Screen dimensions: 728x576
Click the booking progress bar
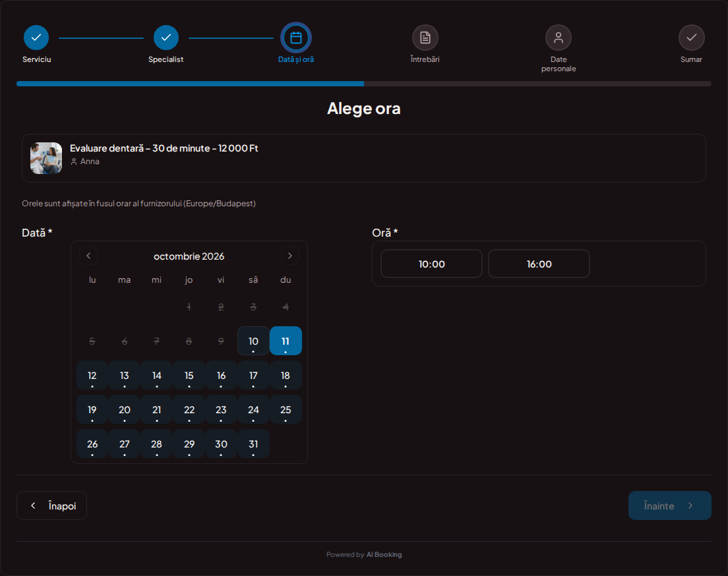click(364, 84)
